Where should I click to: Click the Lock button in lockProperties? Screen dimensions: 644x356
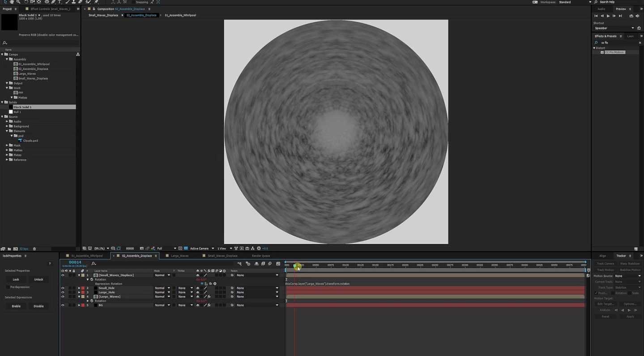(16, 279)
